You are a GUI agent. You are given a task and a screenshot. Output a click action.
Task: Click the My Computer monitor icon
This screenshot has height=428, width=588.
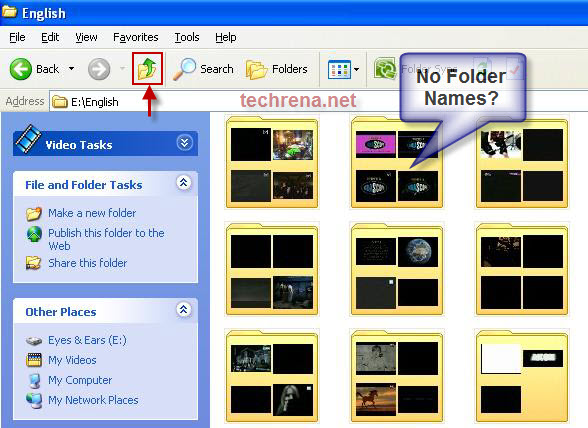[x=34, y=380]
